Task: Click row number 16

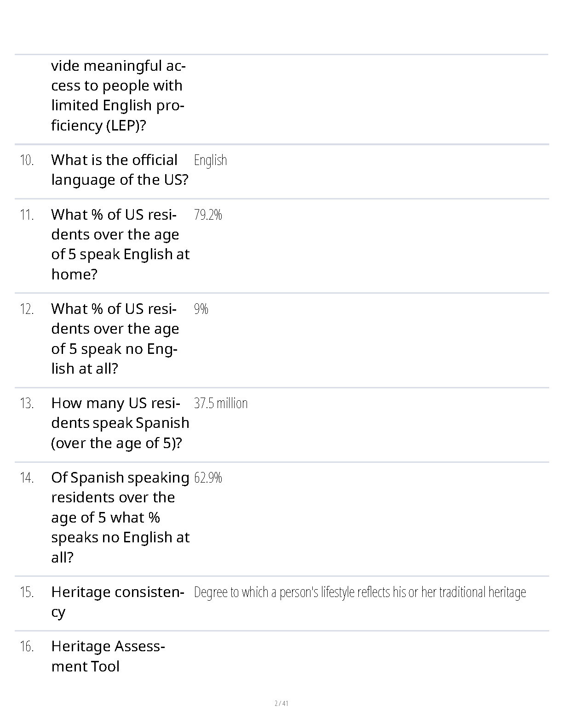Action: click(x=27, y=647)
